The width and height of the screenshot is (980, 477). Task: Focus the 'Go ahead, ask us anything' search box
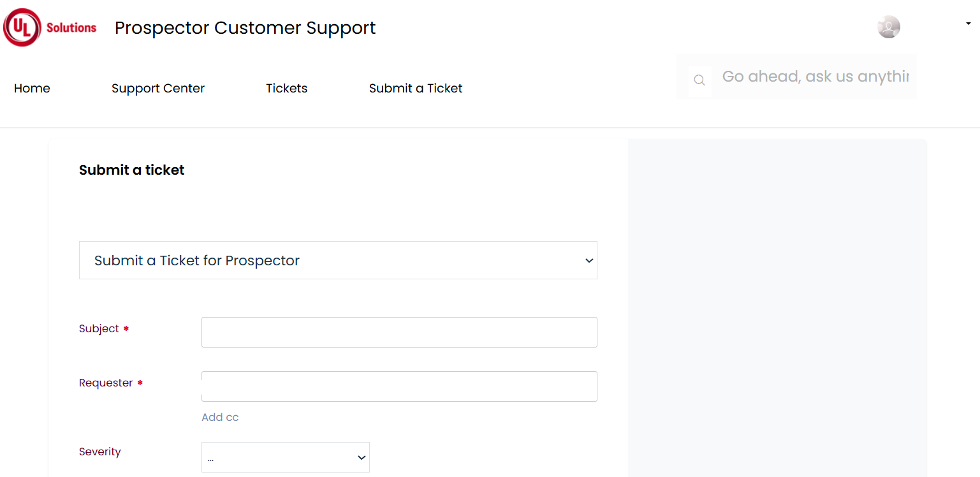(x=815, y=77)
